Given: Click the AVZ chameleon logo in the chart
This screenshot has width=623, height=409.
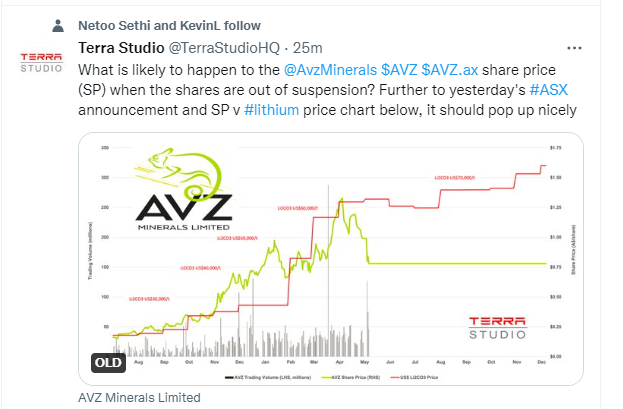Looking at the screenshot, I should pos(184,189).
